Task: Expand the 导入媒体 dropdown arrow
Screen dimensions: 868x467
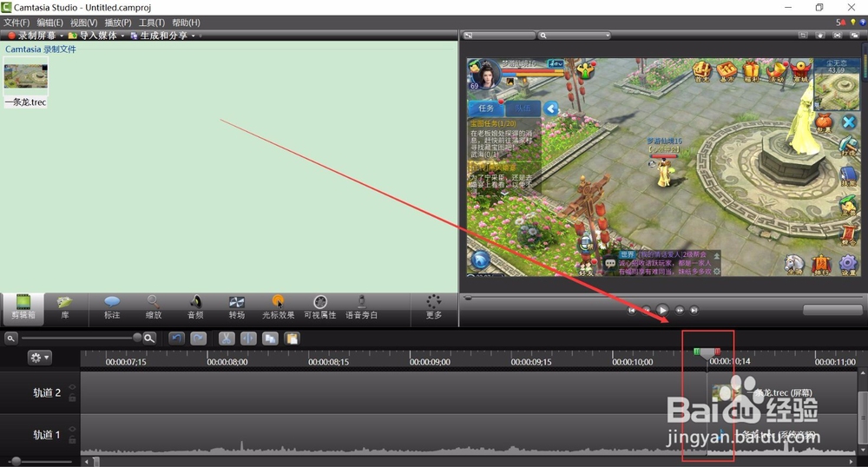Action: (x=123, y=36)
